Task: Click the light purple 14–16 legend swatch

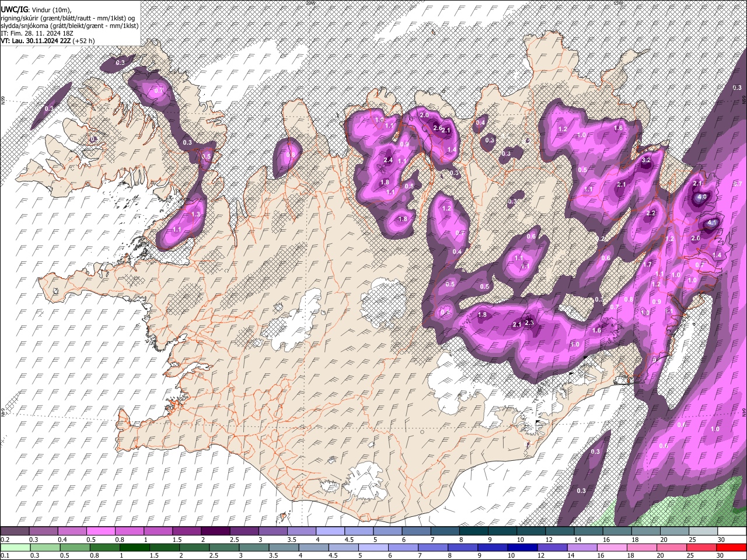Action: 581,547
